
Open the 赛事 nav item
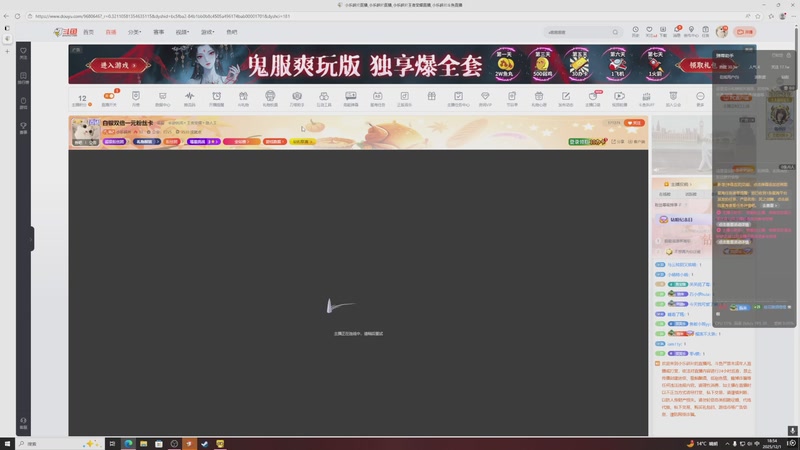[x=159, y=32]
